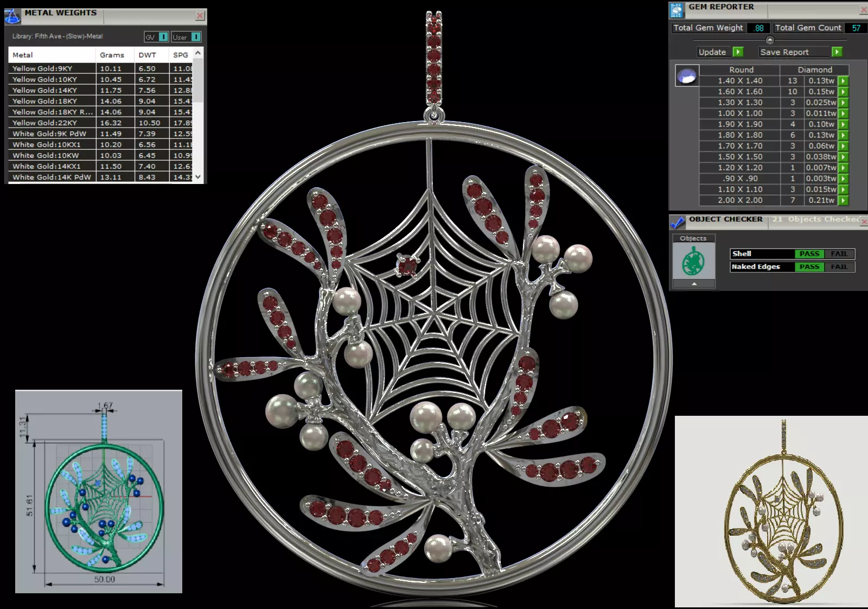
Task: Select the Yellow Gold:14KY row
Action: [x=101, y=90]
